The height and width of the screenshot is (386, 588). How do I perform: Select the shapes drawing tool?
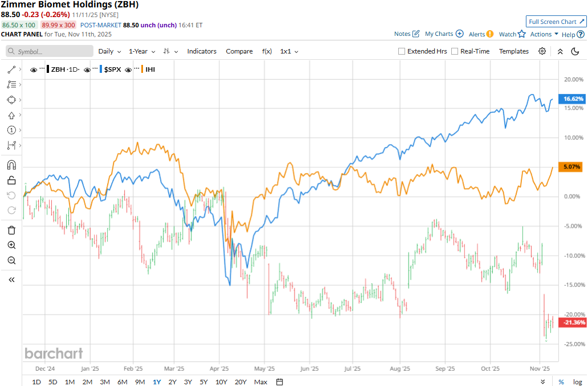point(11,100)
